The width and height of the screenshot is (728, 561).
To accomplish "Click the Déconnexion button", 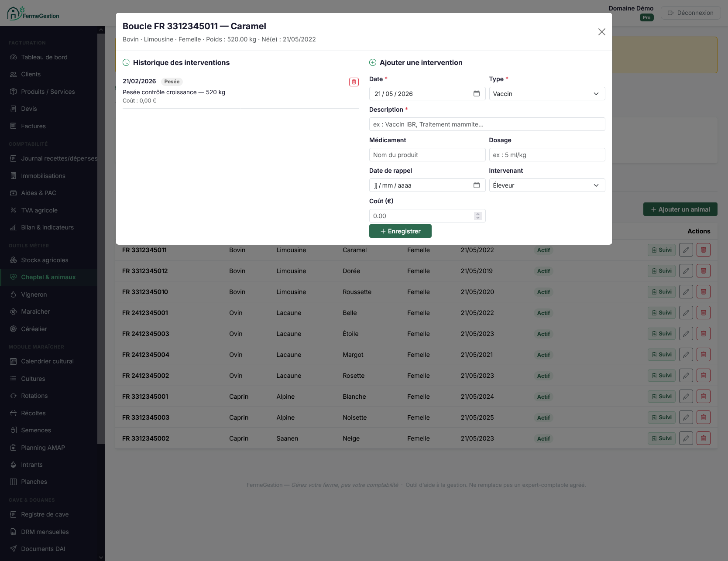I will coord(690,13).
